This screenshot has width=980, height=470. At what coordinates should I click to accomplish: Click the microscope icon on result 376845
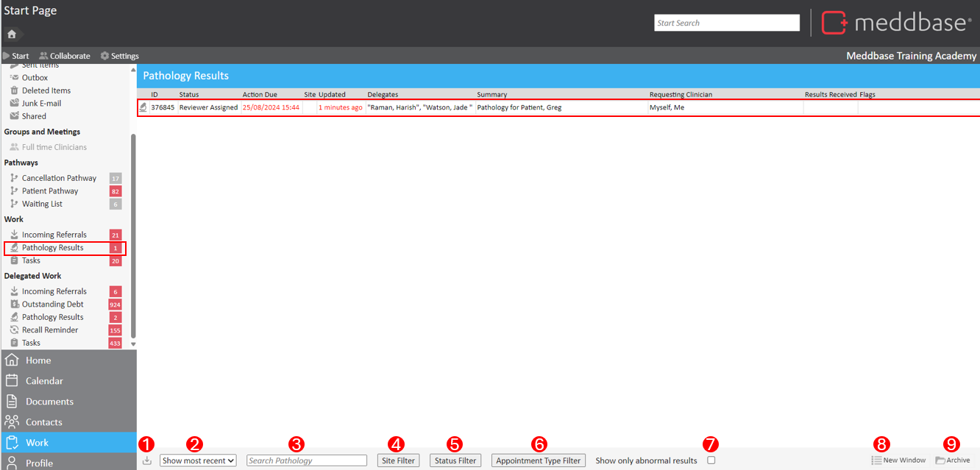[x=143, y=107]
